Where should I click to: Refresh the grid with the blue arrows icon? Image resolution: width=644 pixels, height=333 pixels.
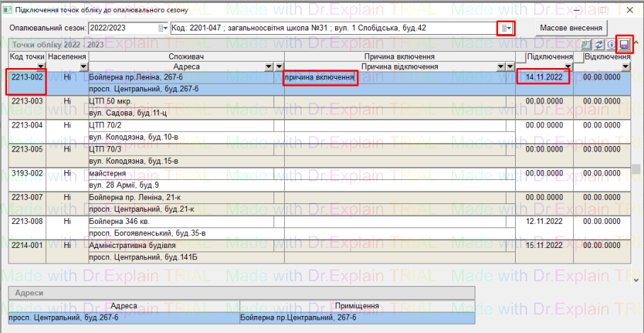599,44
